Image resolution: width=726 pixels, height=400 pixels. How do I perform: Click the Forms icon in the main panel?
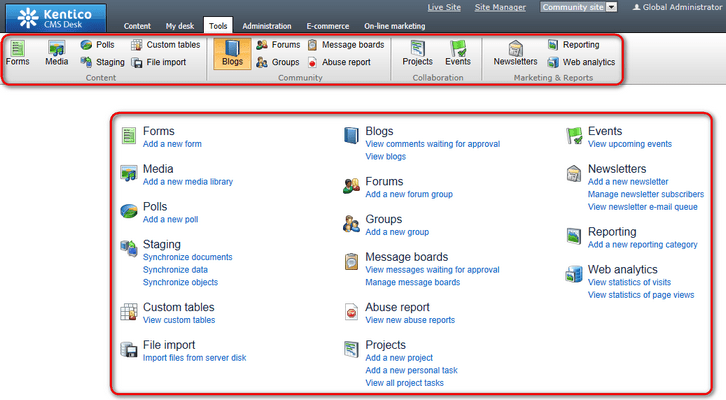tap(129, 136)
